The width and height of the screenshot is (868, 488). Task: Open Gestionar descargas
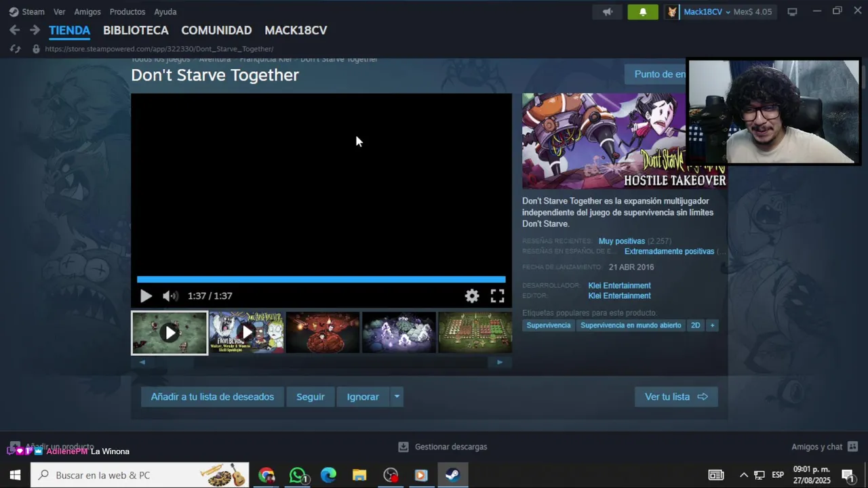coord(443,447)
